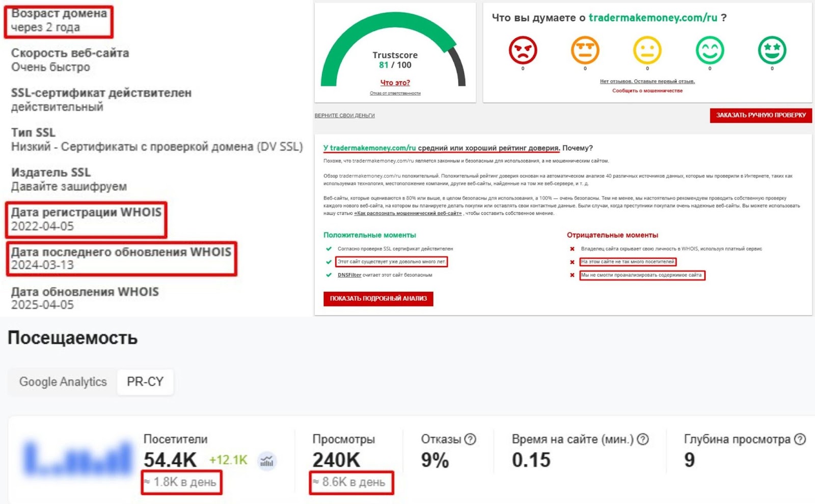Click the angry red face rating

point(523,50)
